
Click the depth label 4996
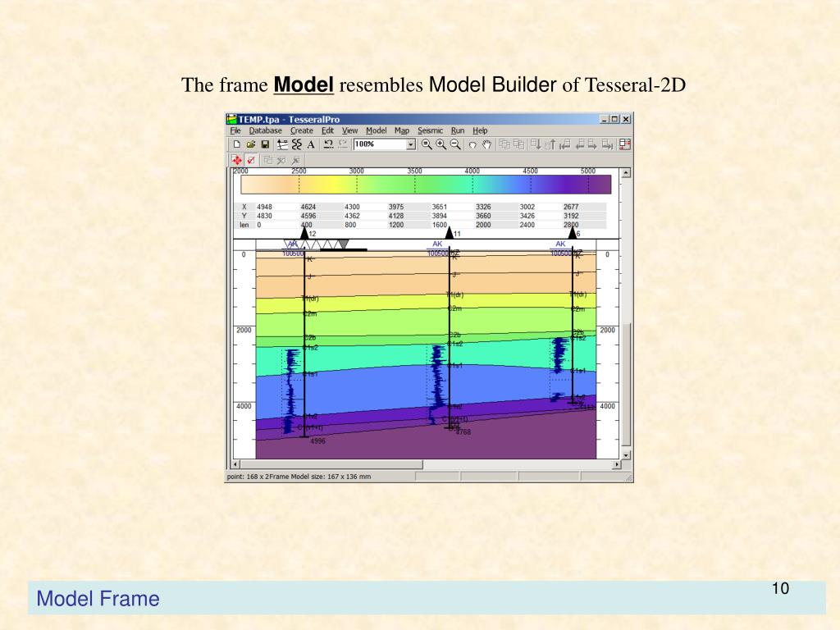click(x=317, y=441)
